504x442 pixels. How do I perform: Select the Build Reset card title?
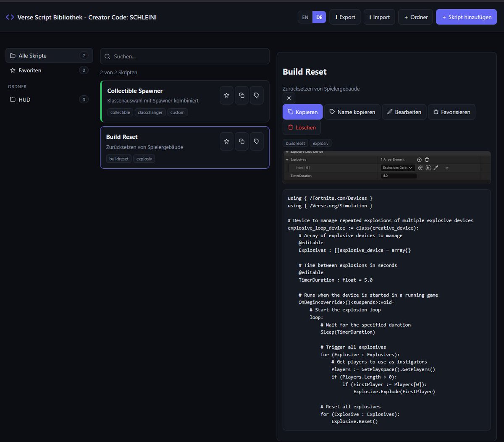[x=122, y=137]
